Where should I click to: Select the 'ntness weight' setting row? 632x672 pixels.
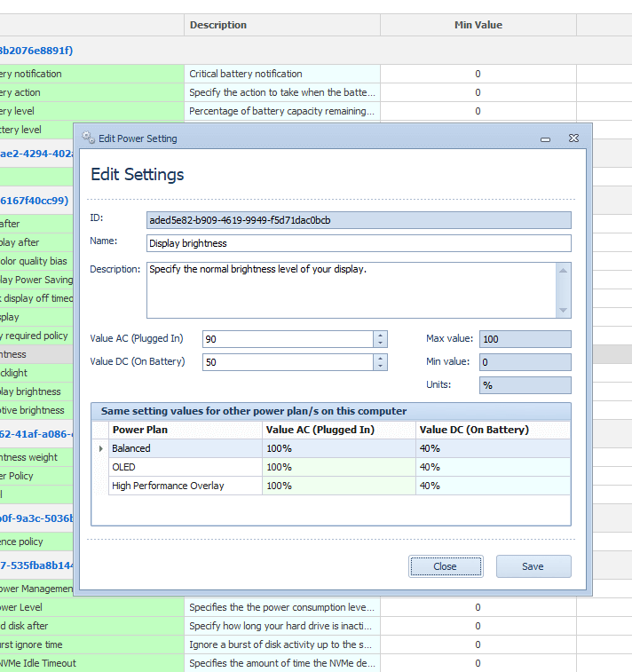coord(36,457)
